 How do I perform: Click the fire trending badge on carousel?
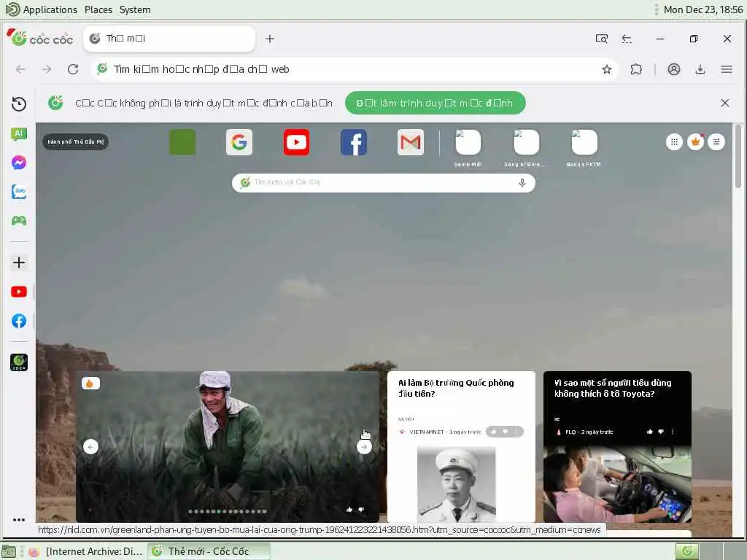[90, 384]
